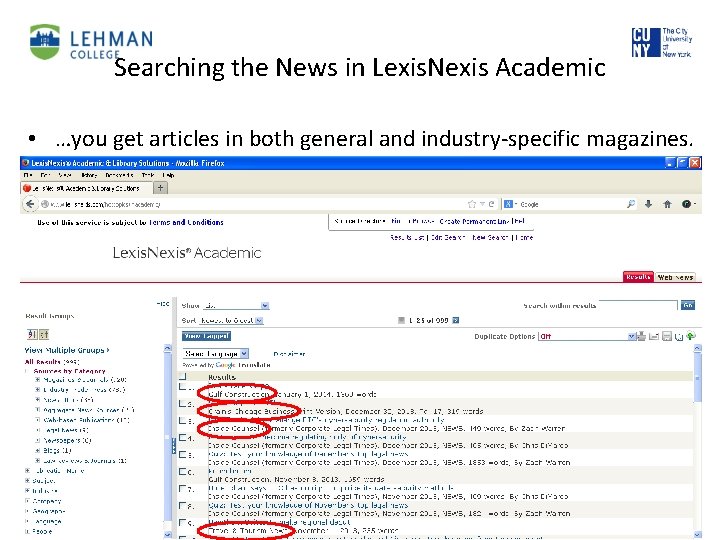Screen dimensions: 720x540
Task: Click the green export arrow icon
Action: click(x=691, y=336)
